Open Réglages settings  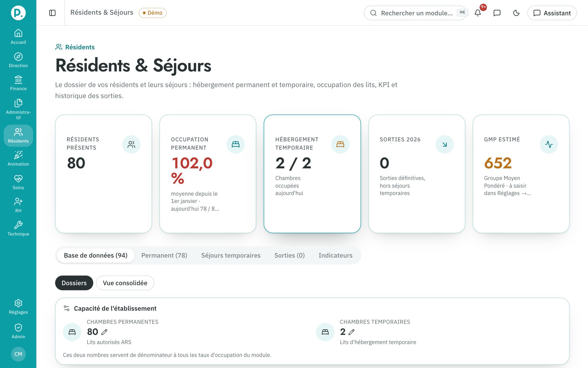point(18,307)
